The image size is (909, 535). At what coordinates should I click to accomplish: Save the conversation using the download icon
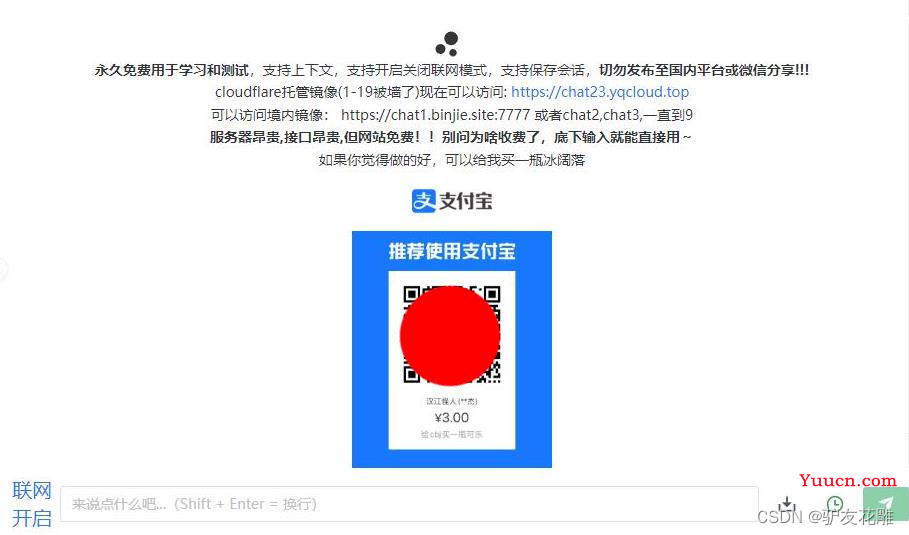click(x=787, y=503)
